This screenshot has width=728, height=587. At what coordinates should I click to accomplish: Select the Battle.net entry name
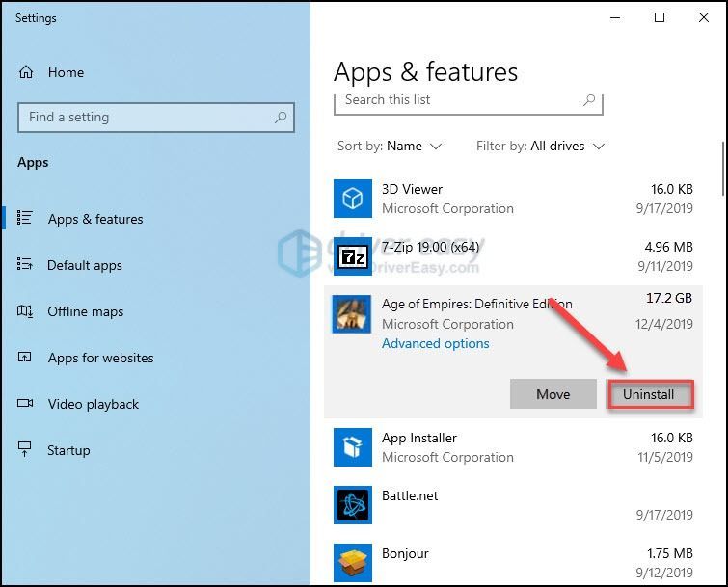click(x=410, y=495)
